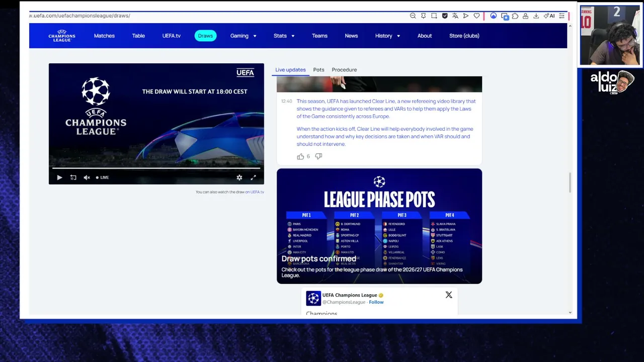Open the News page
This screenshot has width=644, height=362.
(x=351, y=36)
